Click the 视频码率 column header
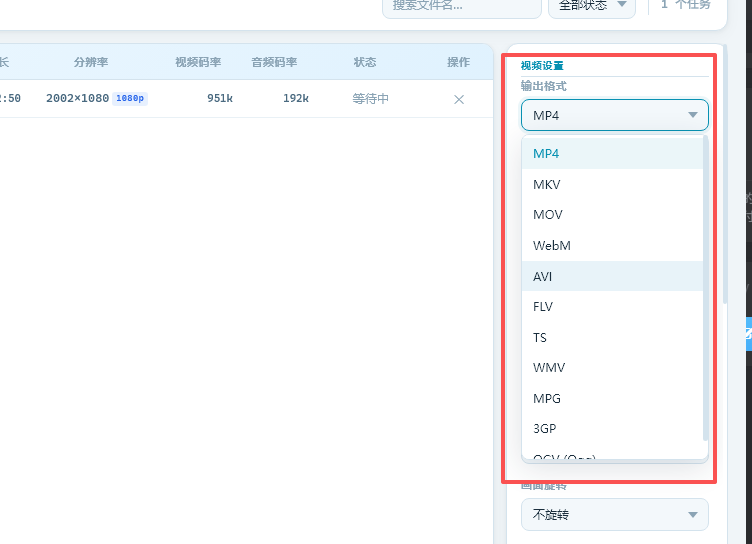This screenshot has width=752, height=544. (x=198, y=62)
